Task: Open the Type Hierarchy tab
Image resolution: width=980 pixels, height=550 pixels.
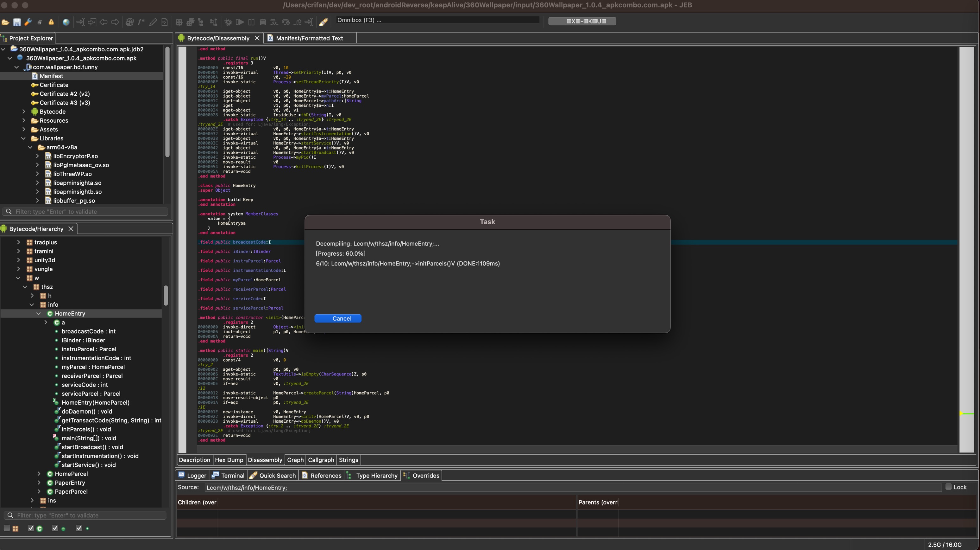Action: click(372, 475)
